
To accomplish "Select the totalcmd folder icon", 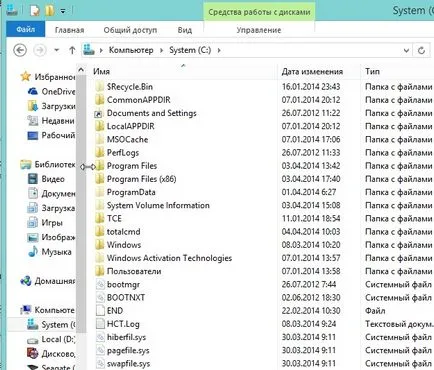I will (99, 231).
